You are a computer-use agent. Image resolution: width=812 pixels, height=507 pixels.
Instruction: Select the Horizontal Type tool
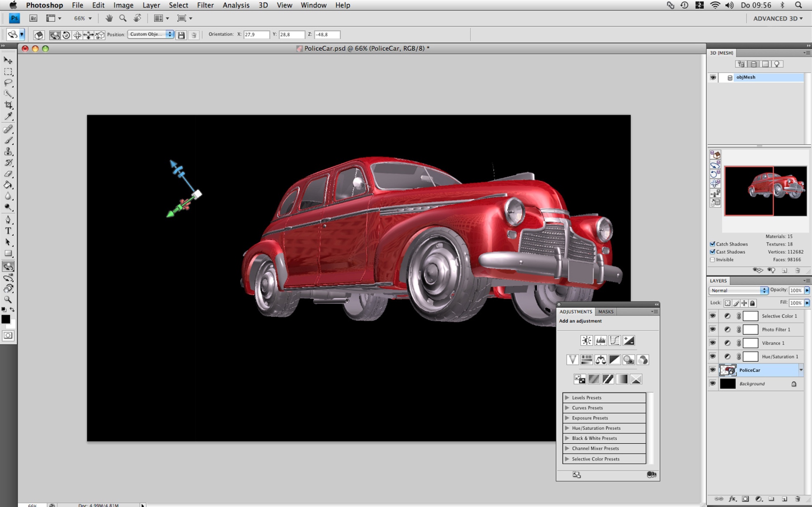[x=8, y=231]
